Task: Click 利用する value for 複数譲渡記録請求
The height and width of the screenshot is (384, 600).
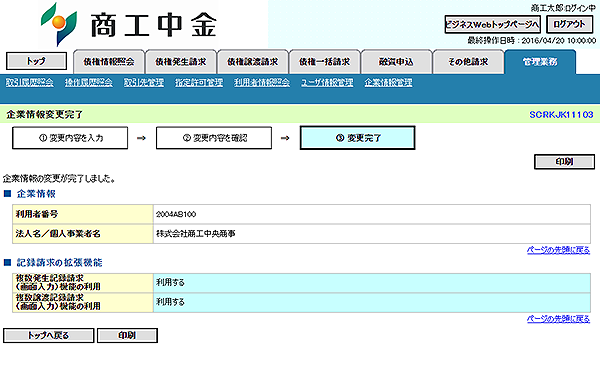Action: tap(170, 302)
